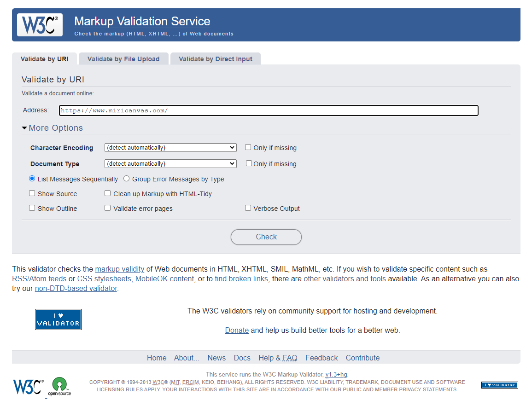Open the Character Encoding dropdown
The width and height of the screenshot is (532, 412).
pos(170,147)
